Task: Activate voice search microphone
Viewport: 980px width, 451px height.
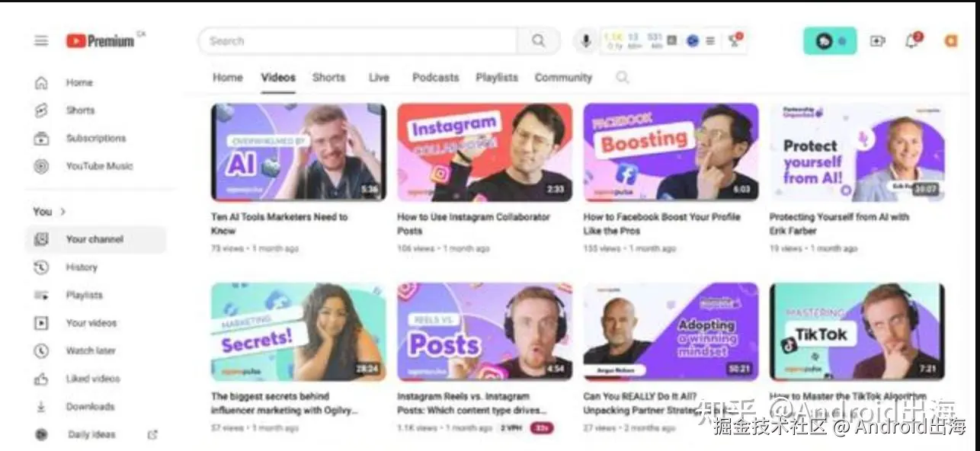Action: point(585,41)
